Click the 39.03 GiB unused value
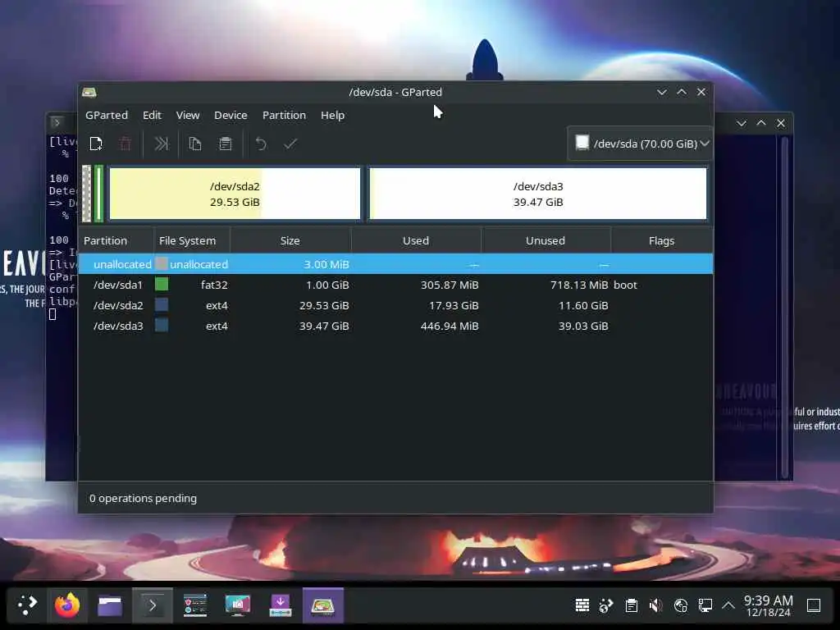840x630 pixels. tap(583, 326)
